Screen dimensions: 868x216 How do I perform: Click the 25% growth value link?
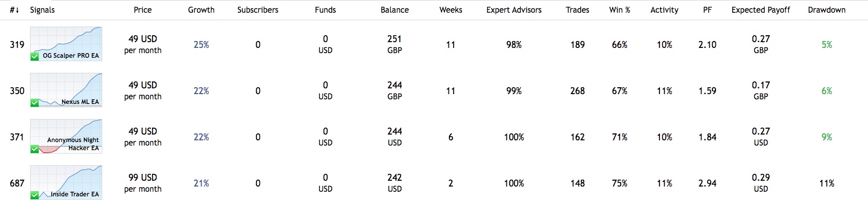[x=201, y=44]
